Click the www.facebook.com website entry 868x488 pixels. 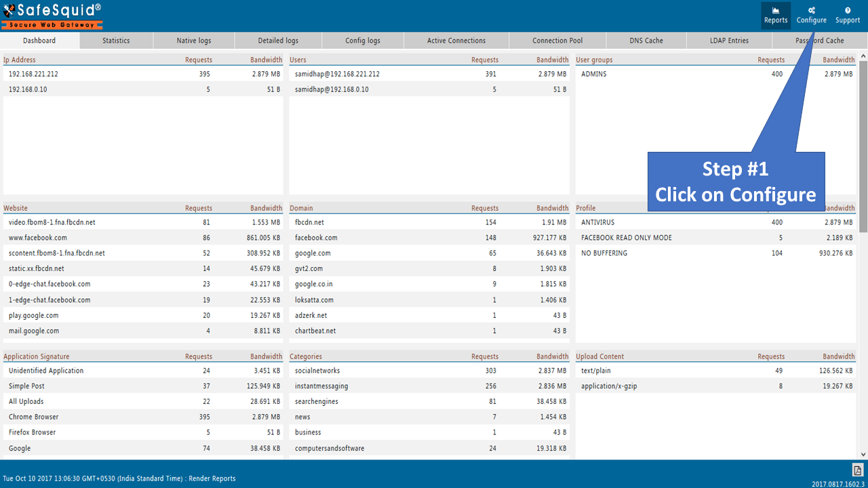(x=38, y=238)
